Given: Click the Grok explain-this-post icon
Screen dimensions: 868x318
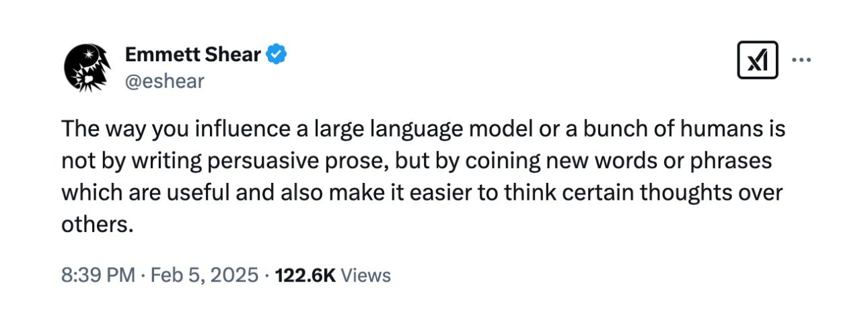Looking at the screenshot, I should coord(758,59).
